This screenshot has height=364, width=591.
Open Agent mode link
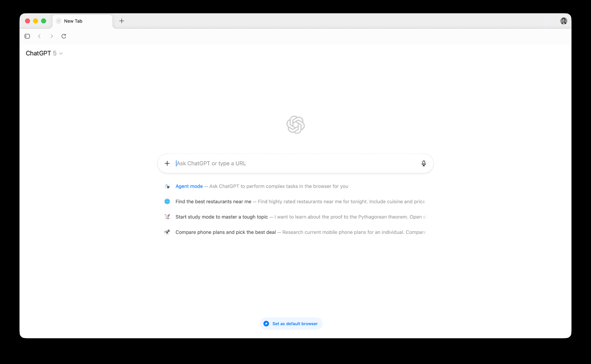tap(189, 186)
